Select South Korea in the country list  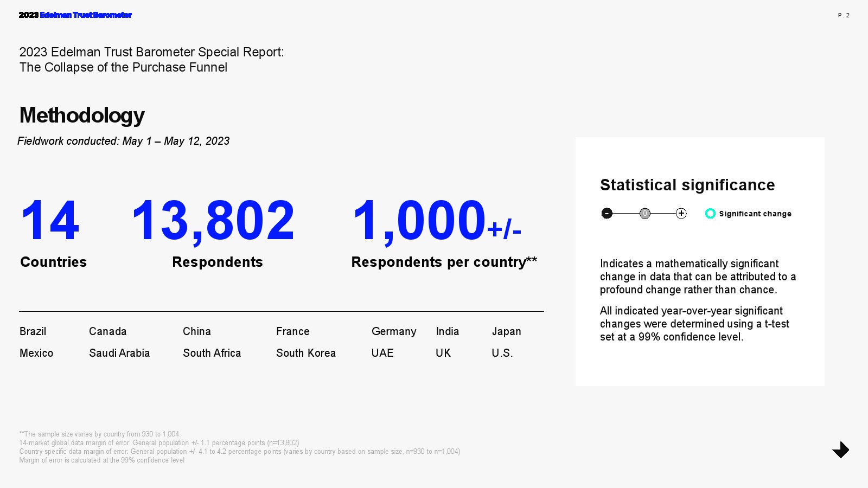click(306, 353)
